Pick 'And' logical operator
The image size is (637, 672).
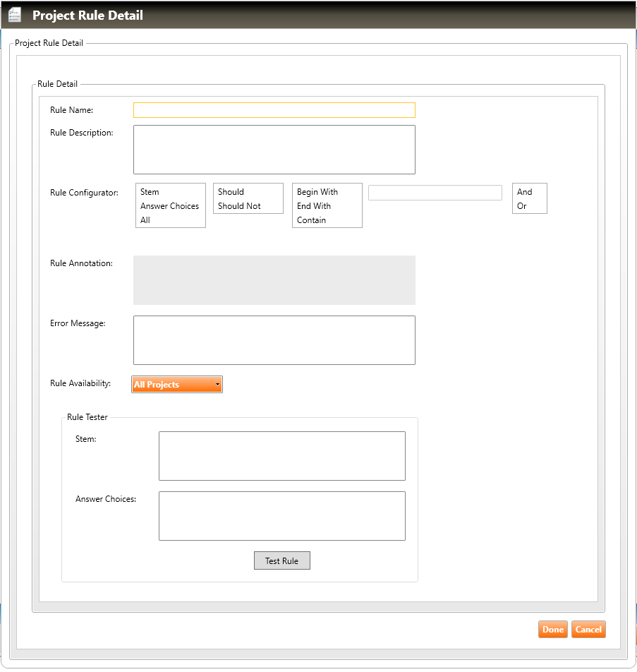click(x=525, y=192)
